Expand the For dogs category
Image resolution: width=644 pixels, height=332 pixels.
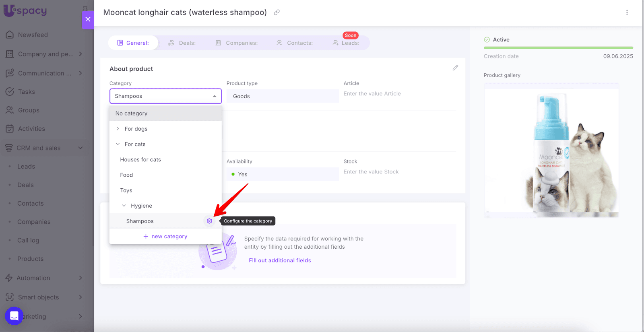coord(118,129)
